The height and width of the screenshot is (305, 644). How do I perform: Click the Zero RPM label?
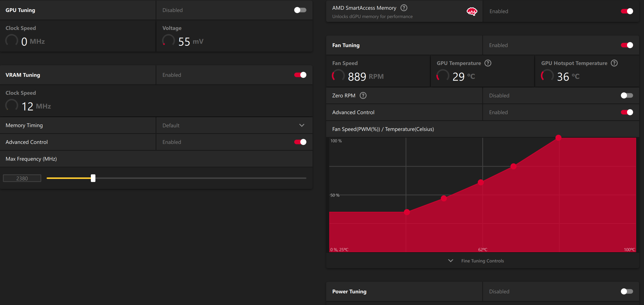(344, 96)
